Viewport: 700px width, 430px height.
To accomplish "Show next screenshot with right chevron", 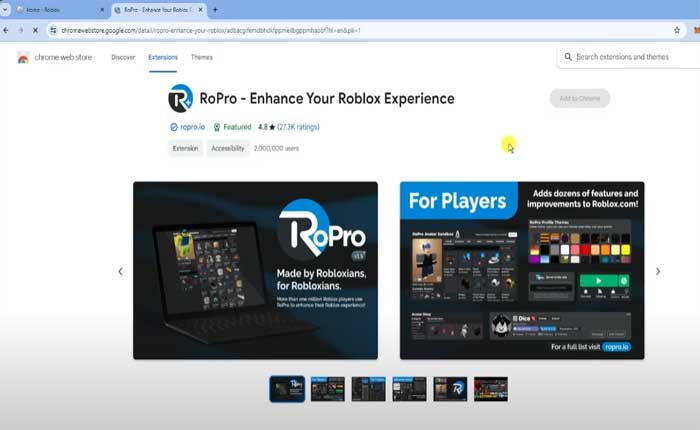I will click(x=658, y=271).
